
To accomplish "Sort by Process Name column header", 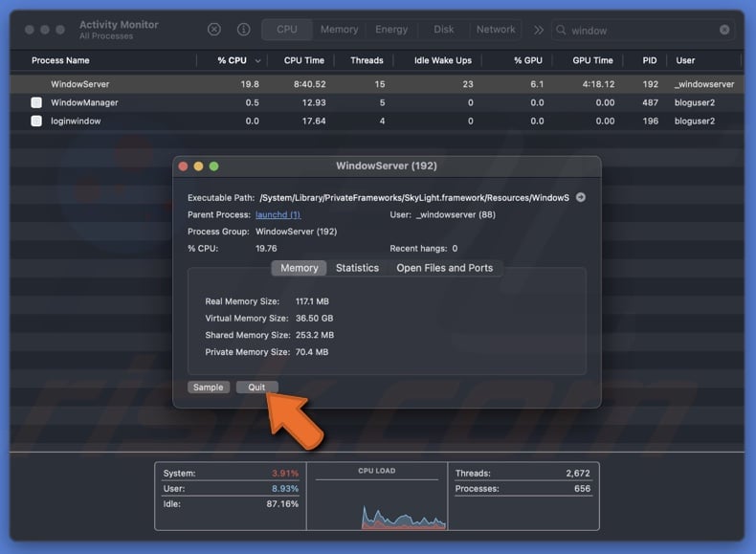I will pos(60,60).
